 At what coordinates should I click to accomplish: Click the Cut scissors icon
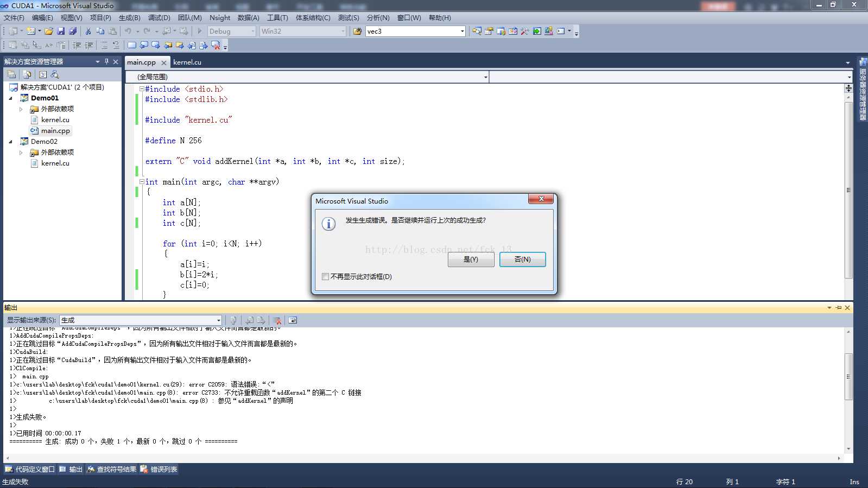[x=88, y=31]
